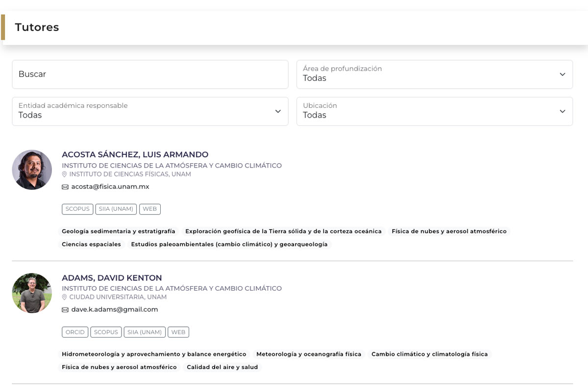Click the Tutores section heading
Viewport: 588px width, 392px height.
pyautogui.click(x=37, y=27)
